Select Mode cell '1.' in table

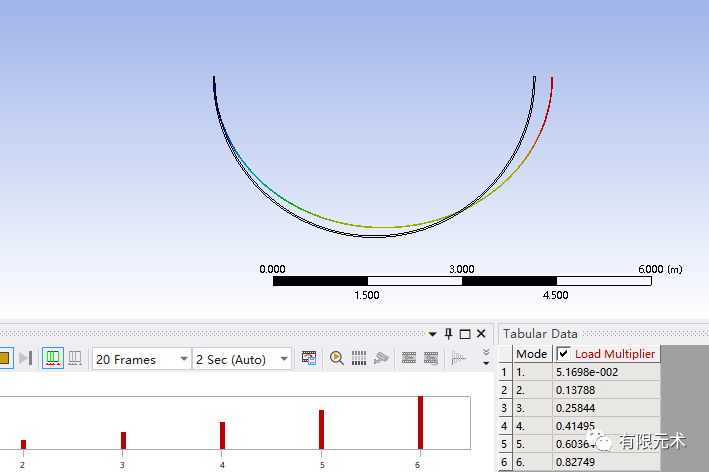pyautogui.click(x=533, y=372)
